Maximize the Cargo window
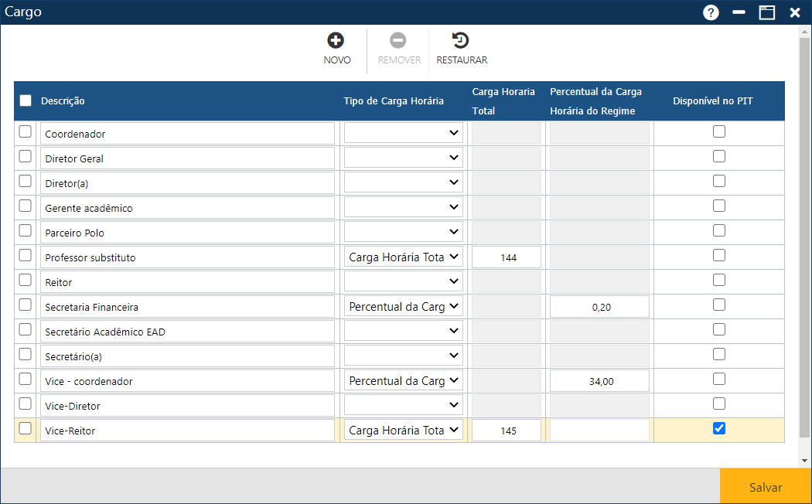Viewport: 812px width, 504px height. coord(766,12)
